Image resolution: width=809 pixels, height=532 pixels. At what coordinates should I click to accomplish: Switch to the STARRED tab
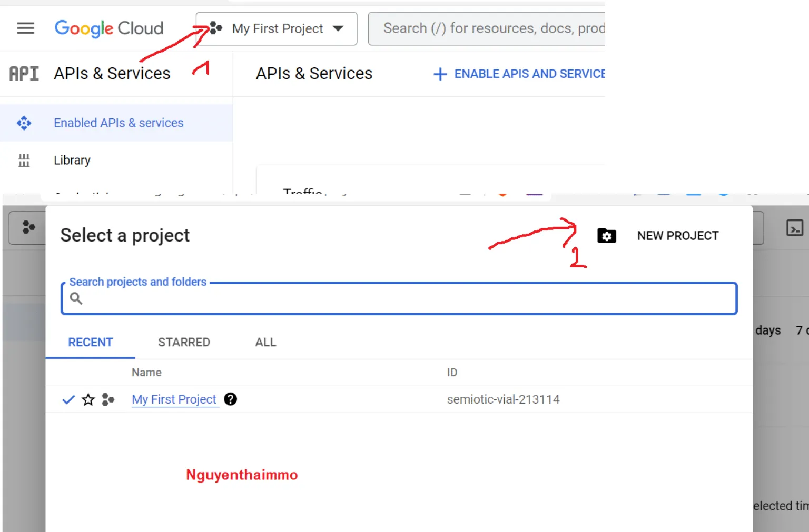pyautogui.click(x=184, y=343)
